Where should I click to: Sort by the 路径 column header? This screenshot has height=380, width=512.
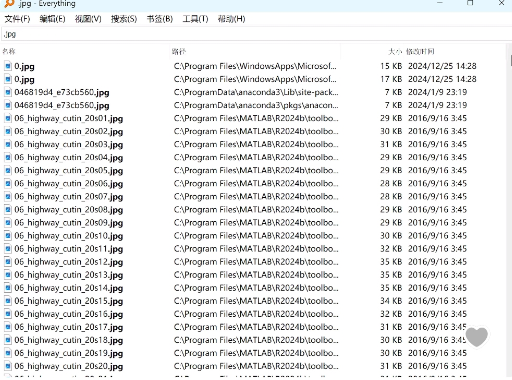179,51
